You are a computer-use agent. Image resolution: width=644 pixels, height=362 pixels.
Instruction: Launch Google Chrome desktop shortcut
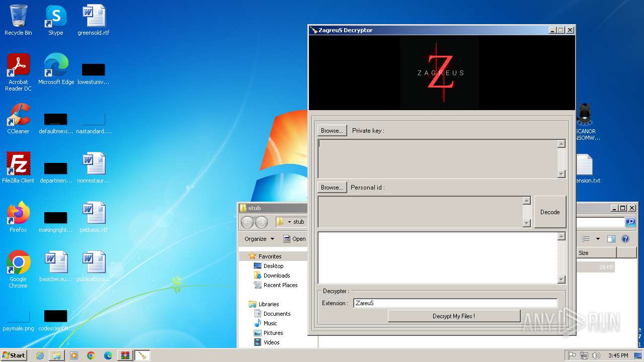pyautogui.click(x=18, y=269)
